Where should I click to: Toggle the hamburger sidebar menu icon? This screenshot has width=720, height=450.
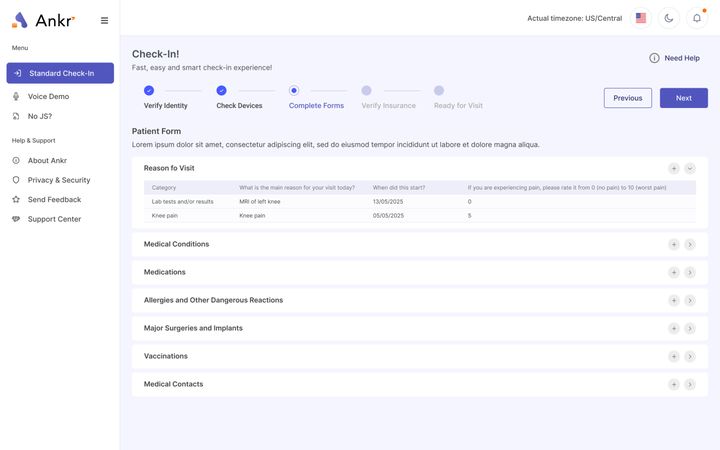(x=104, y=21)
